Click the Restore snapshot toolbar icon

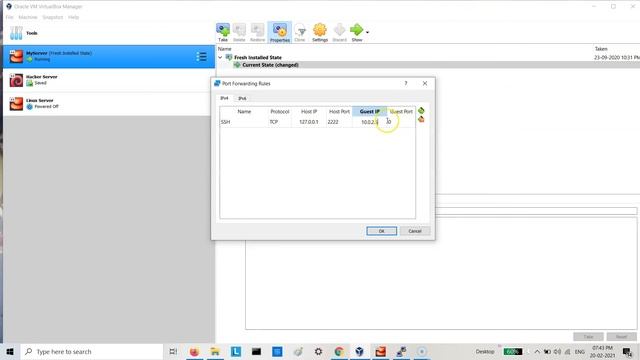(x=257, y=32)
